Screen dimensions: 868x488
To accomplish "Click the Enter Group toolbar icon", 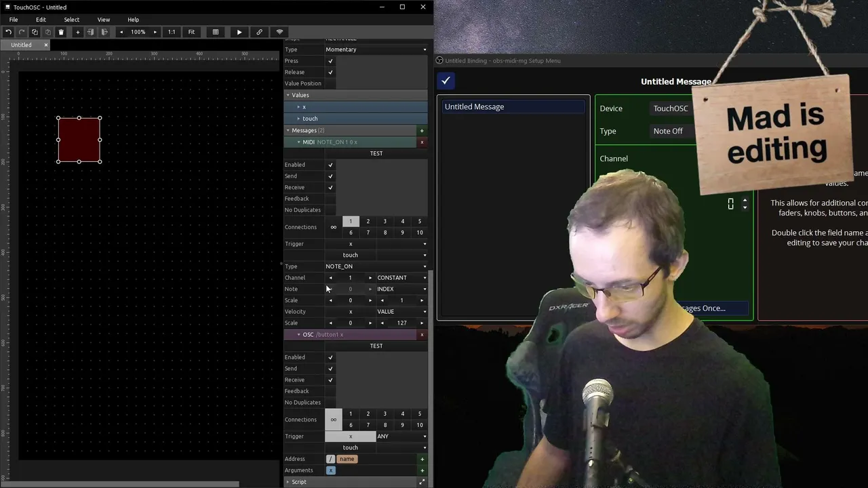I will (x=90, y=32).
